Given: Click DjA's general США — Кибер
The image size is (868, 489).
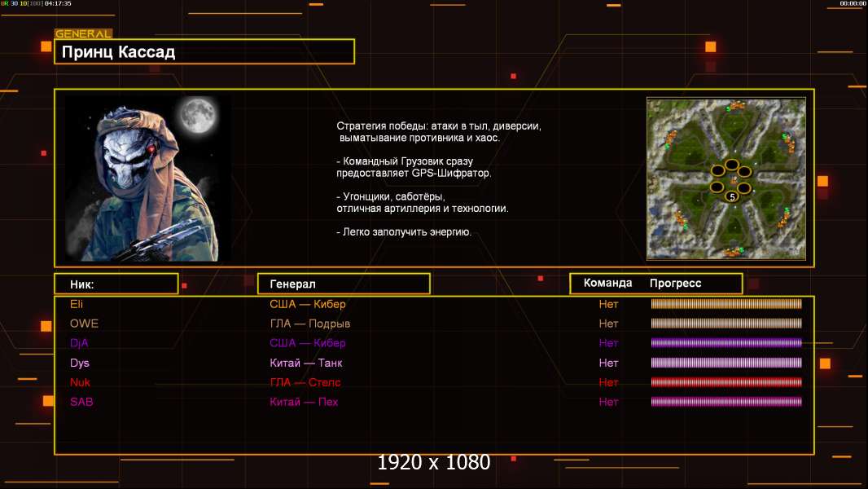Looking at the screenshot, I should 308,343.
